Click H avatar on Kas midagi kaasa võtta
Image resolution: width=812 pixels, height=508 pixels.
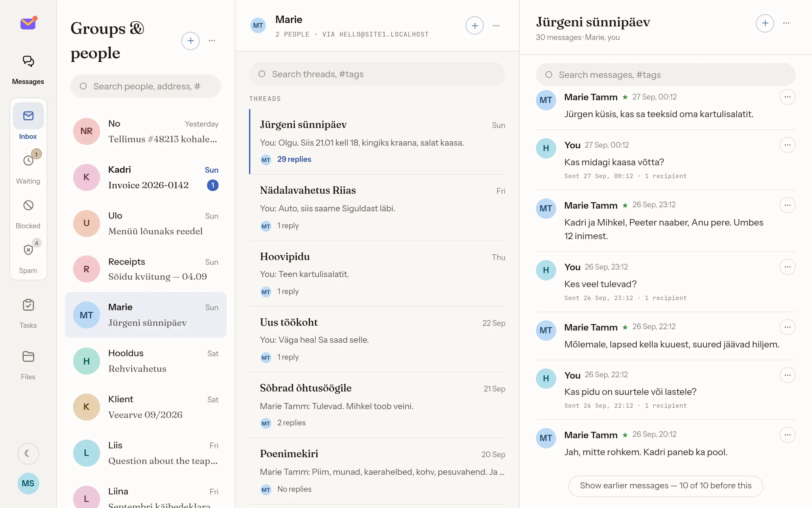[546, 148]
